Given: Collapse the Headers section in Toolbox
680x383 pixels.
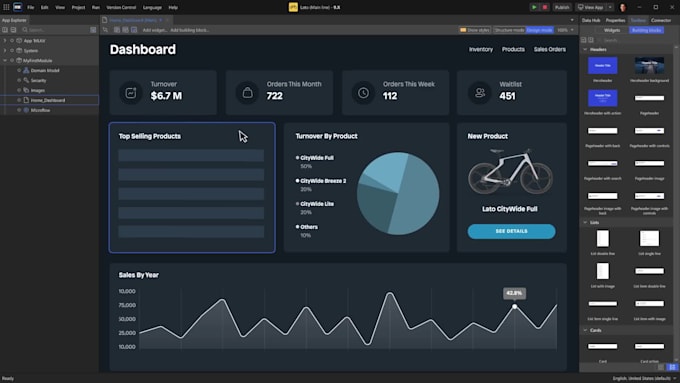Looking at the screenshot, I should click(585, 49).
